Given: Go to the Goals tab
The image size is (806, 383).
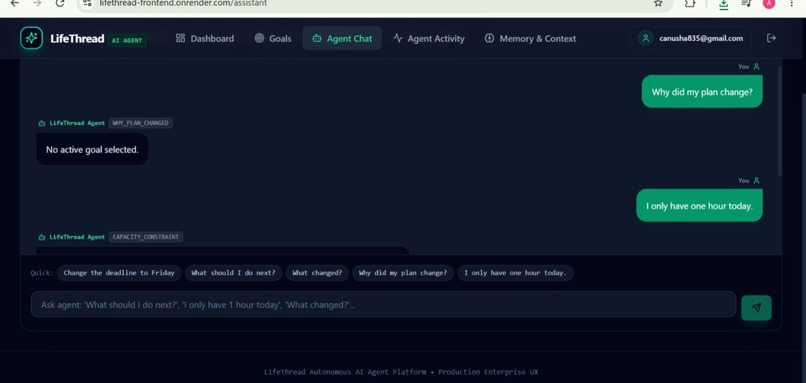Looking at the screenshot, I should (273, 39).
